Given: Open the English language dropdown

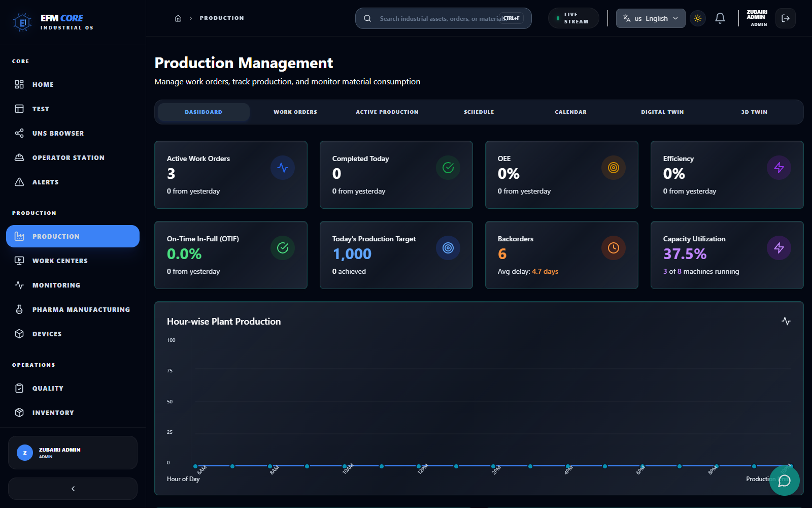Looking at the screenshot, I should pos(651,18).
